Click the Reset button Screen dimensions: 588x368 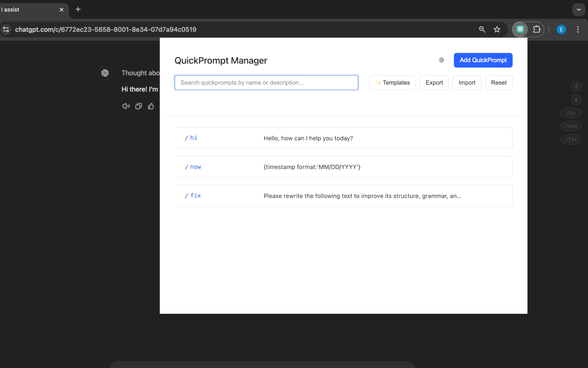[499, 83]
